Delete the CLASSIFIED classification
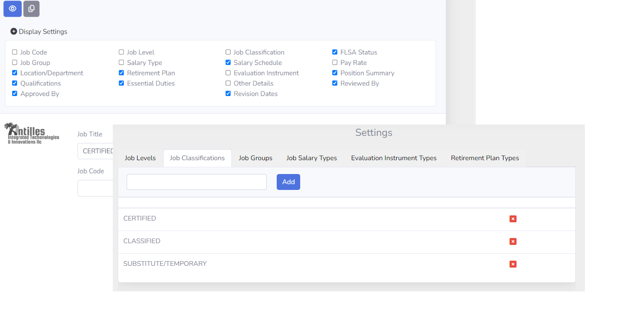This screenshot has height=330, width=644. [513, 242]
